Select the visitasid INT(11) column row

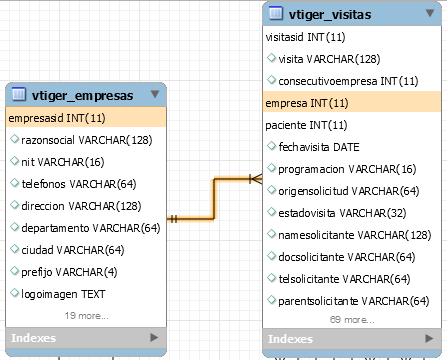[352, 37]
